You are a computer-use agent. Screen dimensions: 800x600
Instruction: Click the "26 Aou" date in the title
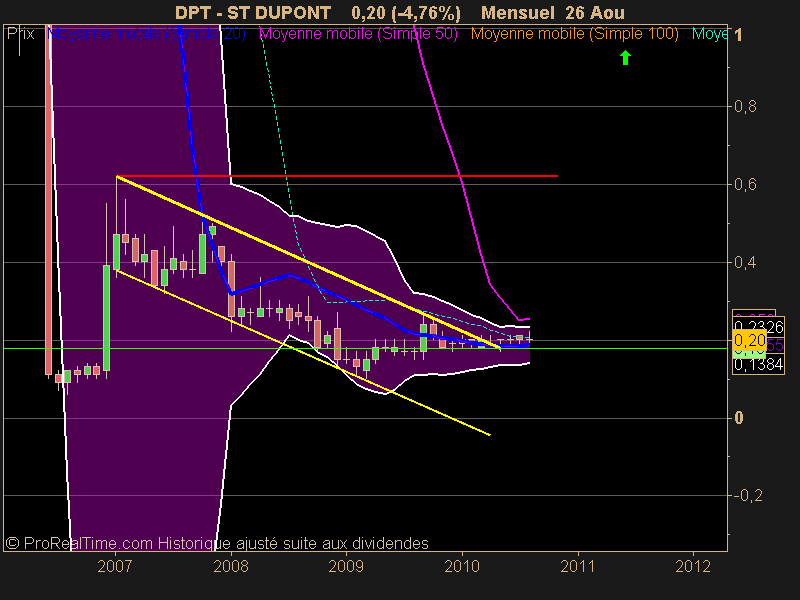pos(595,12)
